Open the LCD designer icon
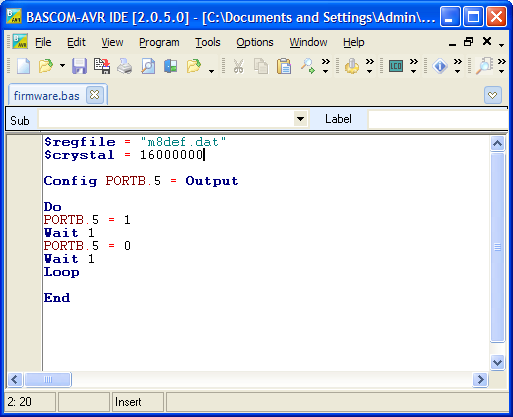The width and height of the screenshot is (513, 417). pyautogui.click(x=396, y=66)
